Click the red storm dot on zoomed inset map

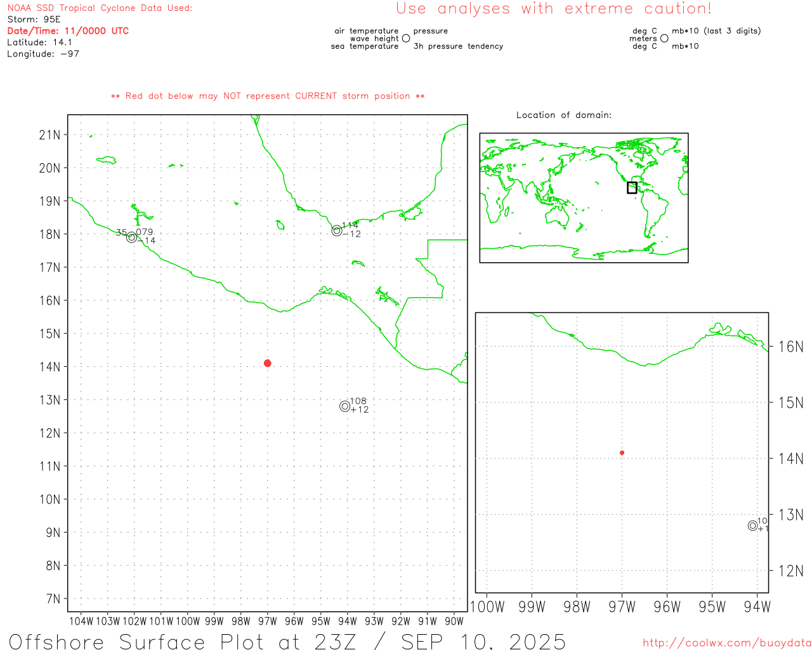pos(622,453)
